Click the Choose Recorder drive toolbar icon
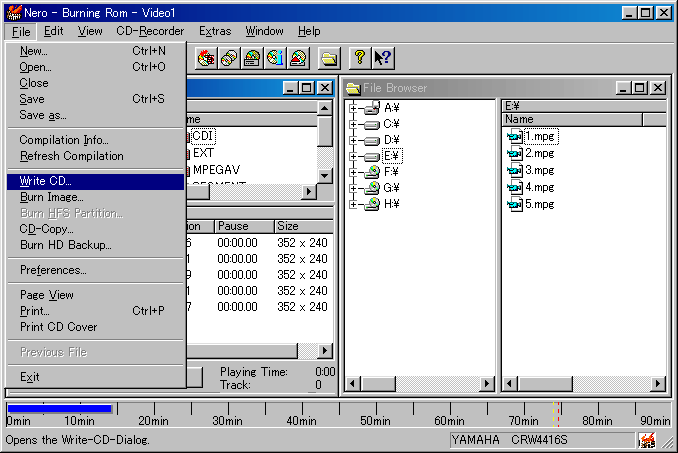This screenshot has height=453, width=678. 252,58
